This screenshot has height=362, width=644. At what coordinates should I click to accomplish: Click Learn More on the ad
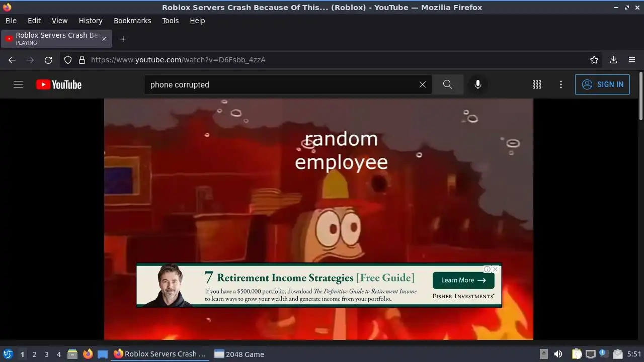tap(463, 280)
